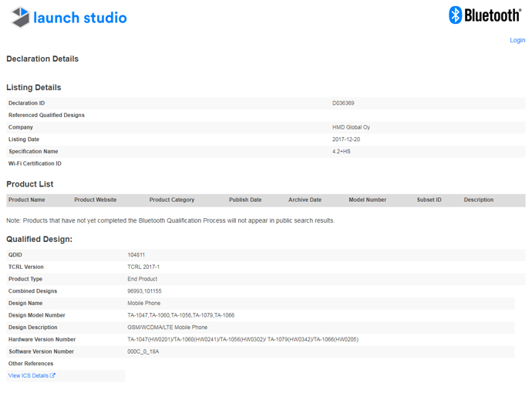
Task: Click the launch studio logo icon
Action: [x=20, y=17]
